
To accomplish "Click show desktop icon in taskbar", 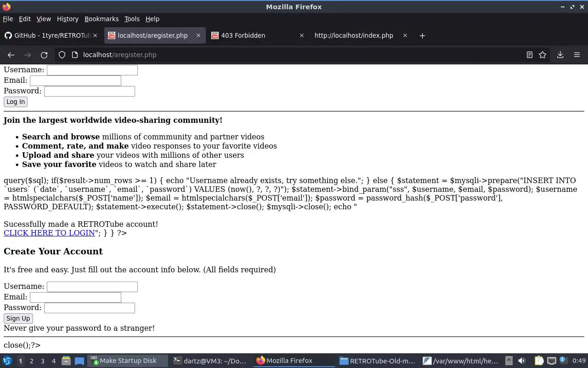I will coord(79,361).
